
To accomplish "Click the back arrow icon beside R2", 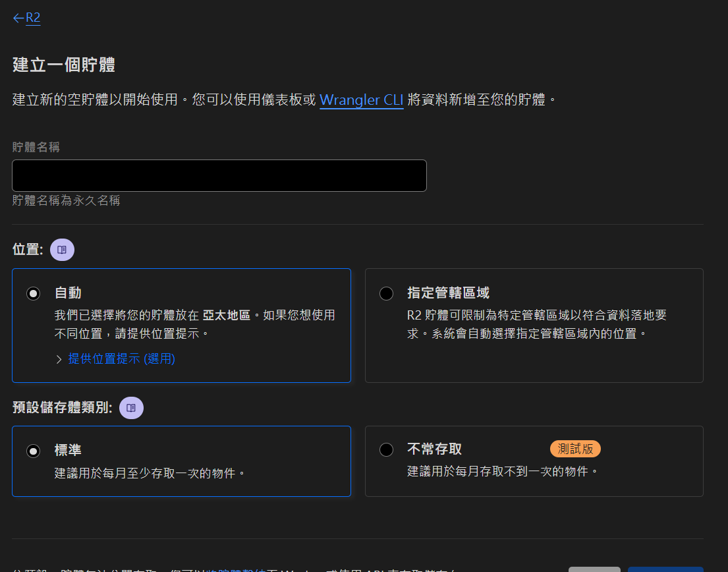I will (18, 18).
